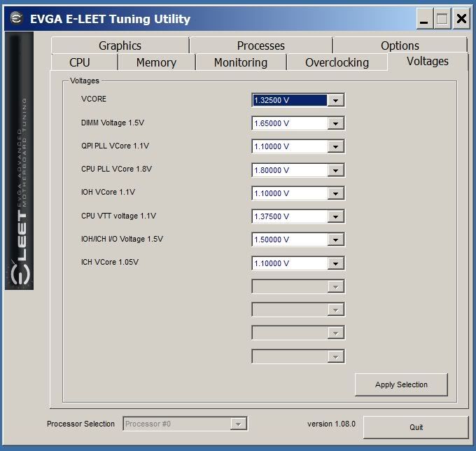This screenshot has height=451, width=476.
Task: Open the Options tab
Action: [400, 46]
